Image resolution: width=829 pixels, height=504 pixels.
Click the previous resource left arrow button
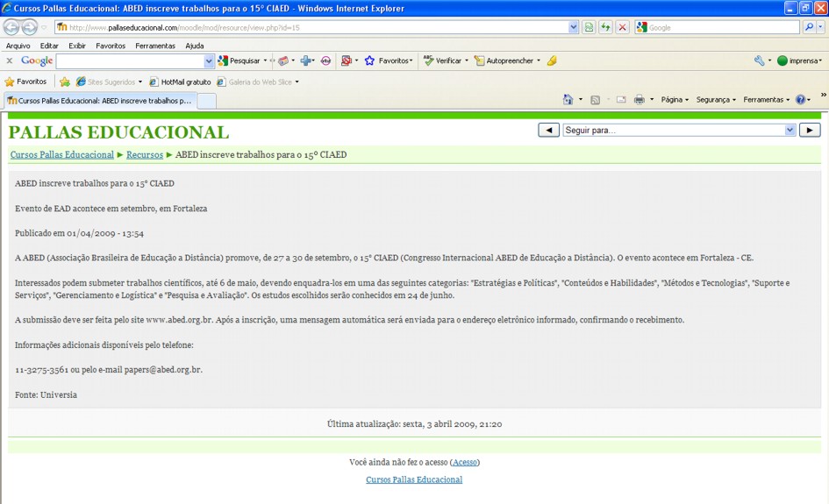(548, 130)
